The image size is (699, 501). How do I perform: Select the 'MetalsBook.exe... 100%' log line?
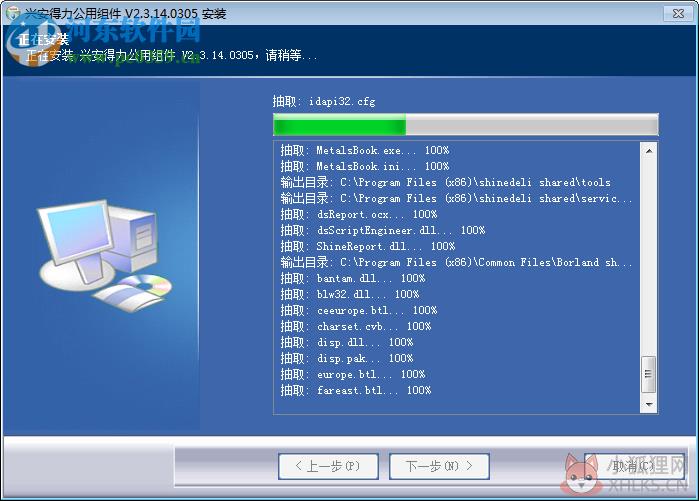[x=365, y=150]
